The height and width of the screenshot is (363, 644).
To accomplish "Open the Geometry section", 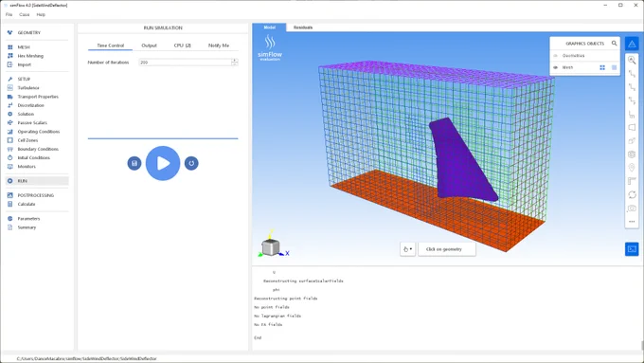I will click(x=28, y=32).
